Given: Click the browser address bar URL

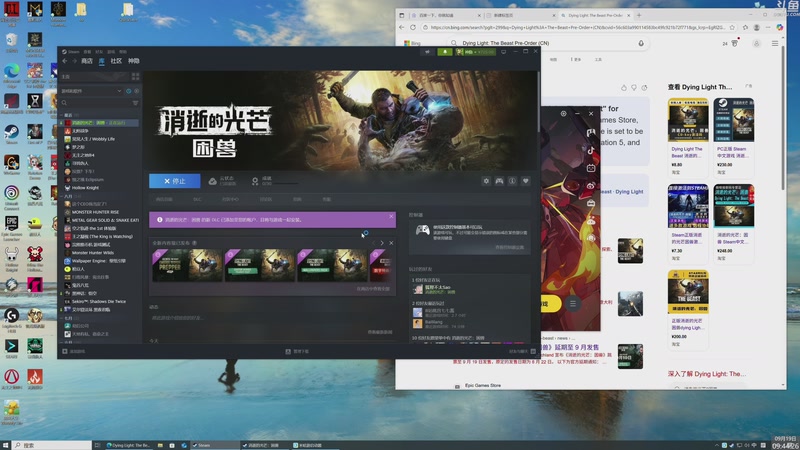Looking at the screenshot, I should point(577,28).
